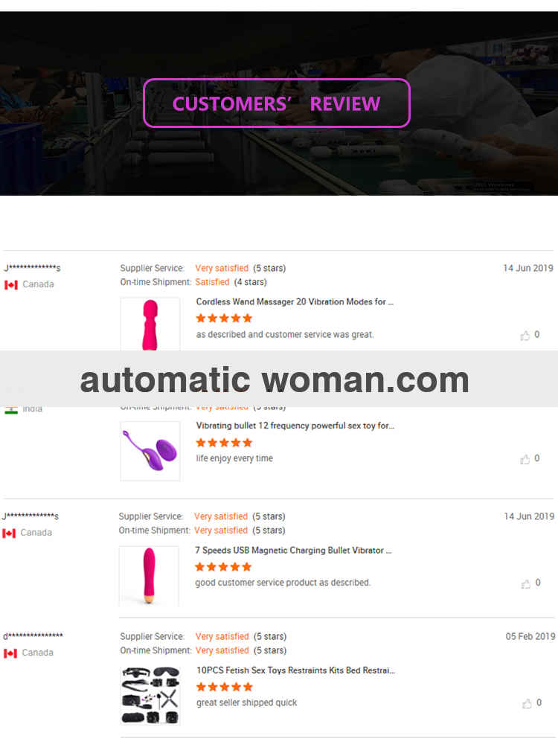
Task: Click the India flag icon
Action: [x=10, y=410]
